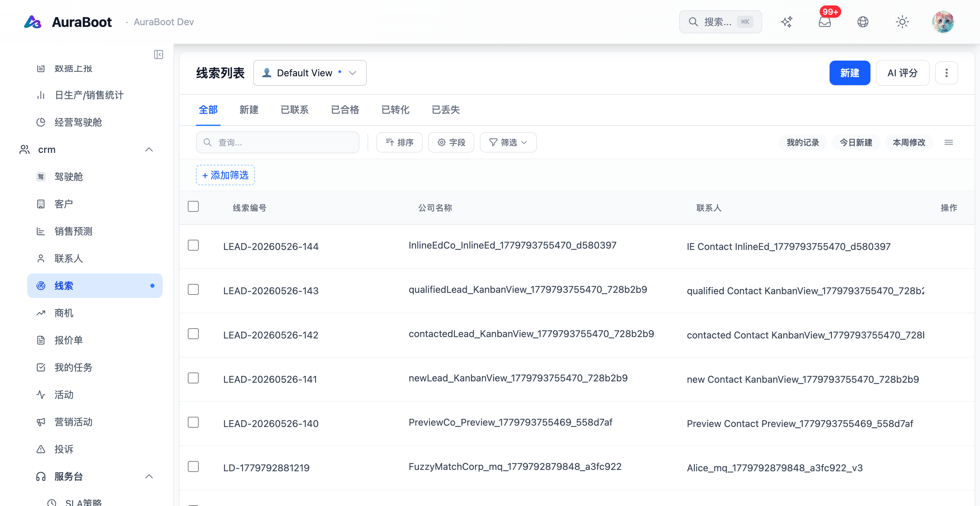Screen dimensions: 980x506
Task: Check the row LD-1779792881219
Action: 193,467
